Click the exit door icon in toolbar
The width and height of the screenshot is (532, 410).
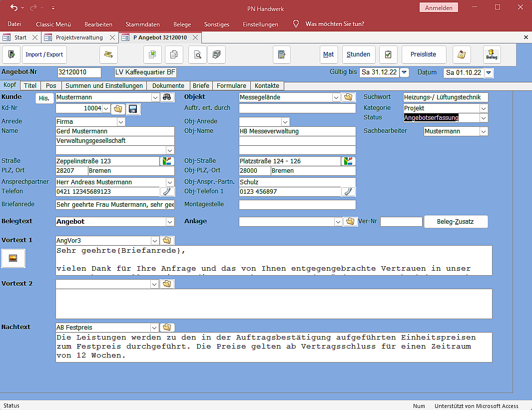pyautogui.click(x=11, y=54)
